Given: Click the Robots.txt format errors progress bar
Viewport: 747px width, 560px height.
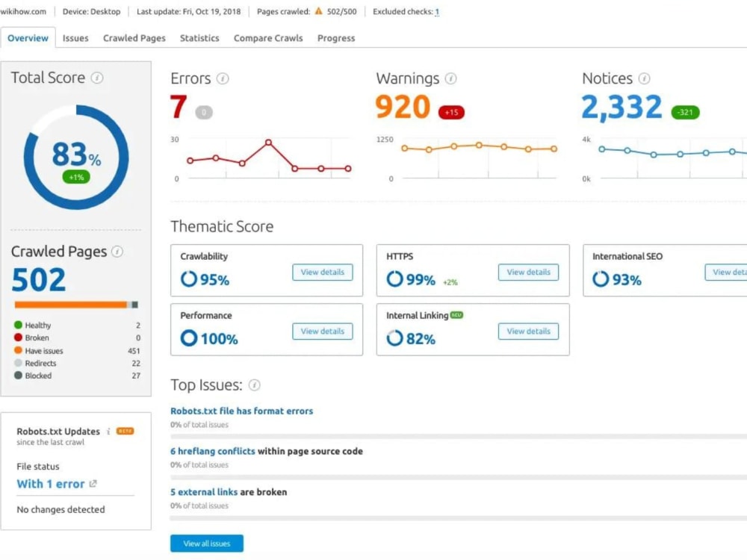Looking at the screenshot, I should (x=459, y=436).
